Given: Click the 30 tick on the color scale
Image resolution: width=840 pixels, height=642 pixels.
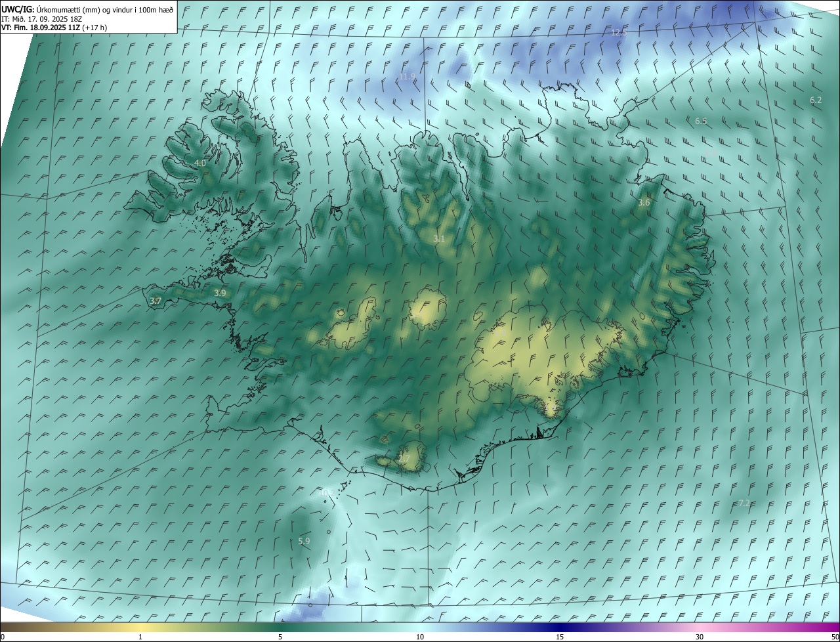Looking at the screenshot, I should [x=700, y=637].
